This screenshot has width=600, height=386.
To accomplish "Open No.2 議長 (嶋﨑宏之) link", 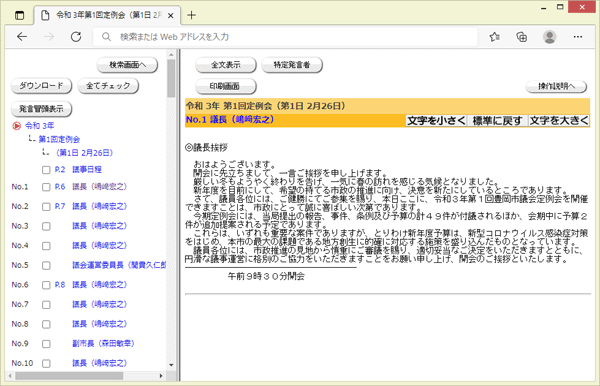I will click(99, 206).
